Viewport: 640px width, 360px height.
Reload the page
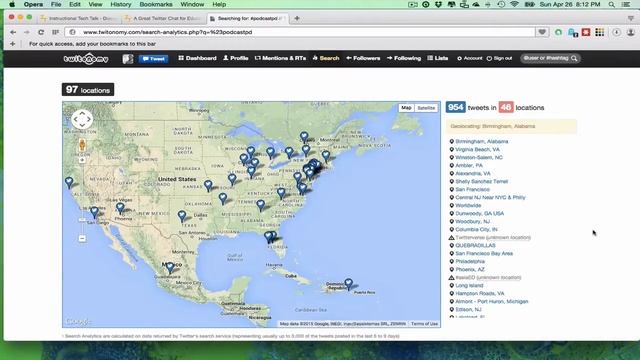(41, 32)
